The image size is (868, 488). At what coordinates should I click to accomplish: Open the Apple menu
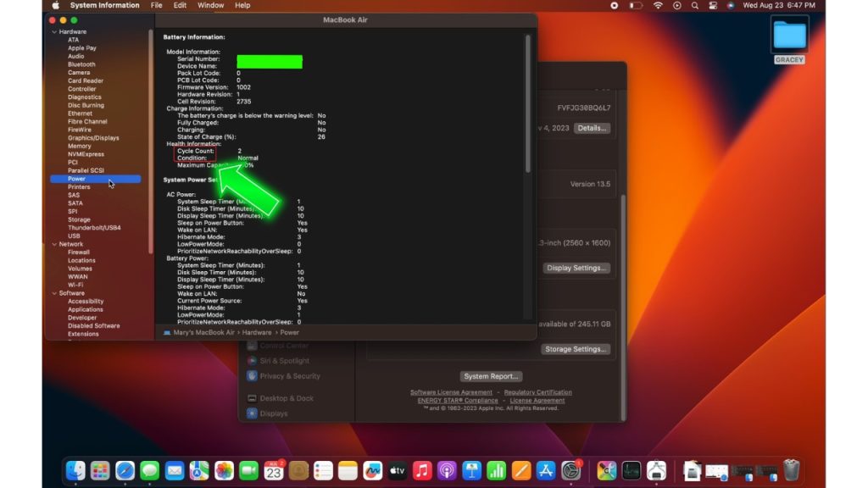pos(55,6)
